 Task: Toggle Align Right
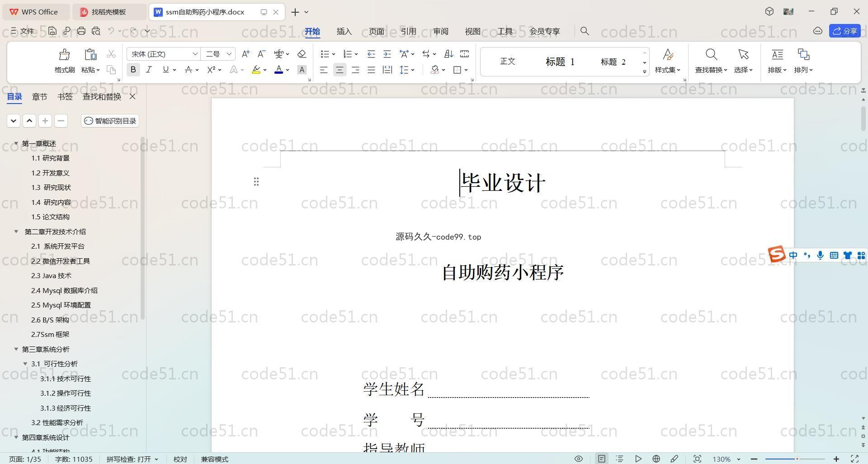coord(355,70)
